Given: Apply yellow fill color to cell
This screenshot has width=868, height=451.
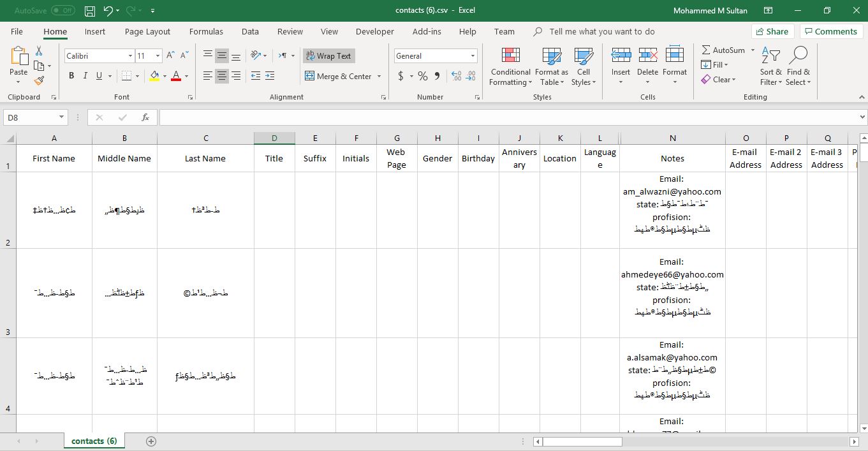Looking at the screenshot, I should 154,76.
